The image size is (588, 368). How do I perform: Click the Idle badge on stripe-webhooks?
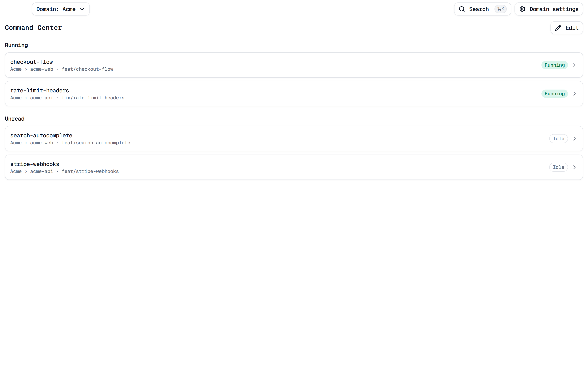click(558, 167)
